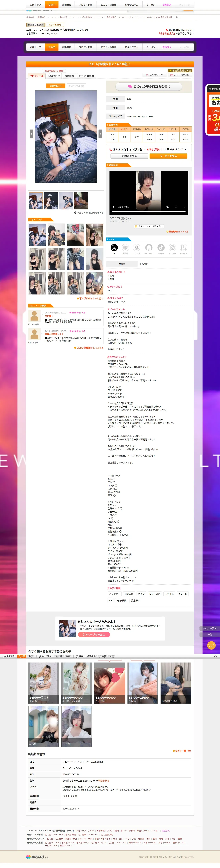Expand 口コミ・体験談をもっと見る link
This screenshot has height=868, width=220.
pyautogui.click(x=89, y=348)
